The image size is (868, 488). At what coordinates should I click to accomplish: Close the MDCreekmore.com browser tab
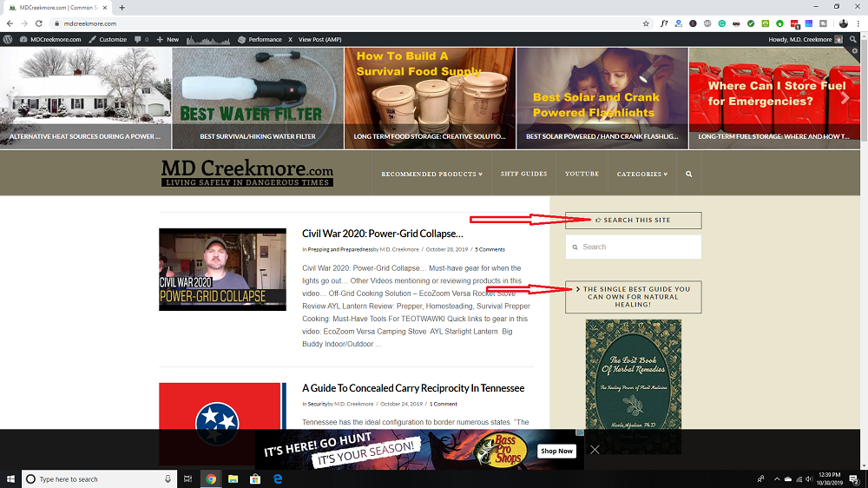[105, 8]
